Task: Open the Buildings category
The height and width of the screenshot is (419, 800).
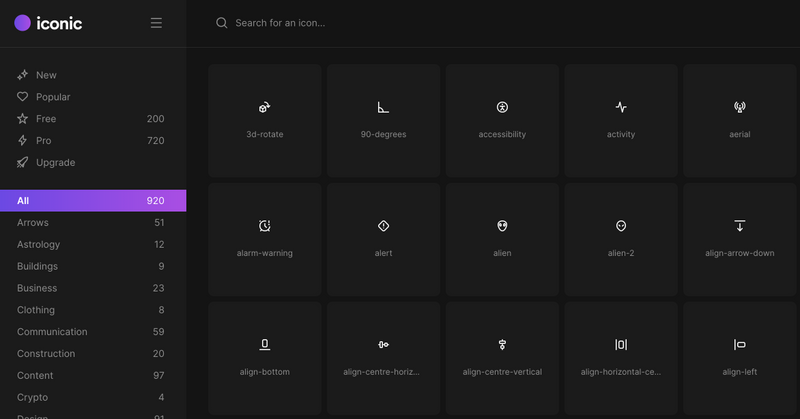Action: [x=93, y=266]
